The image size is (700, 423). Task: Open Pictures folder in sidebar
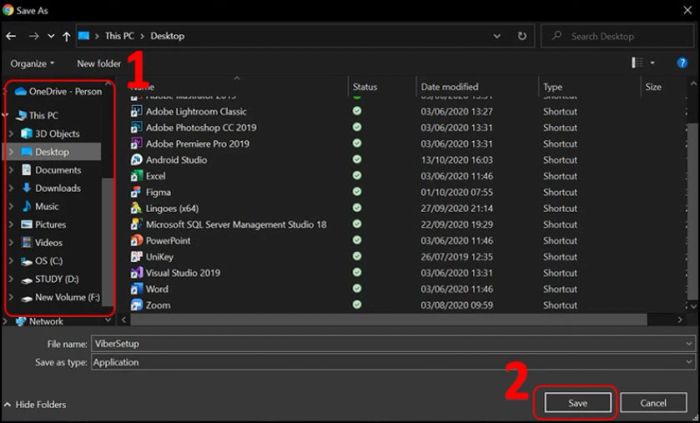(44, 224)
